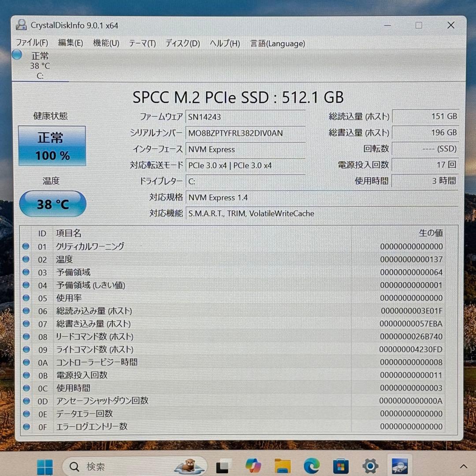Open File Explorer from the taskbar
Screen dimensions: 476x476
(283, 466)
